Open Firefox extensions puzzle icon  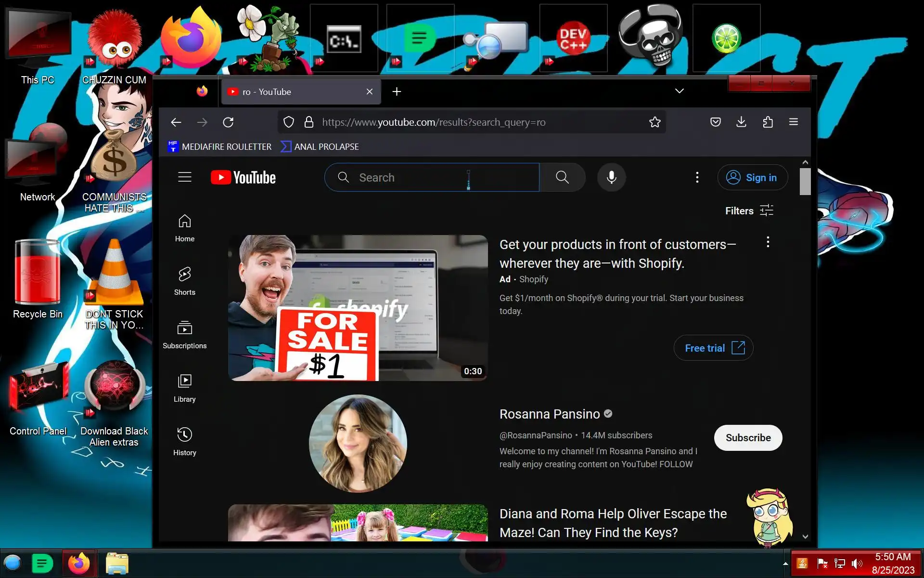tap(768, 122)
